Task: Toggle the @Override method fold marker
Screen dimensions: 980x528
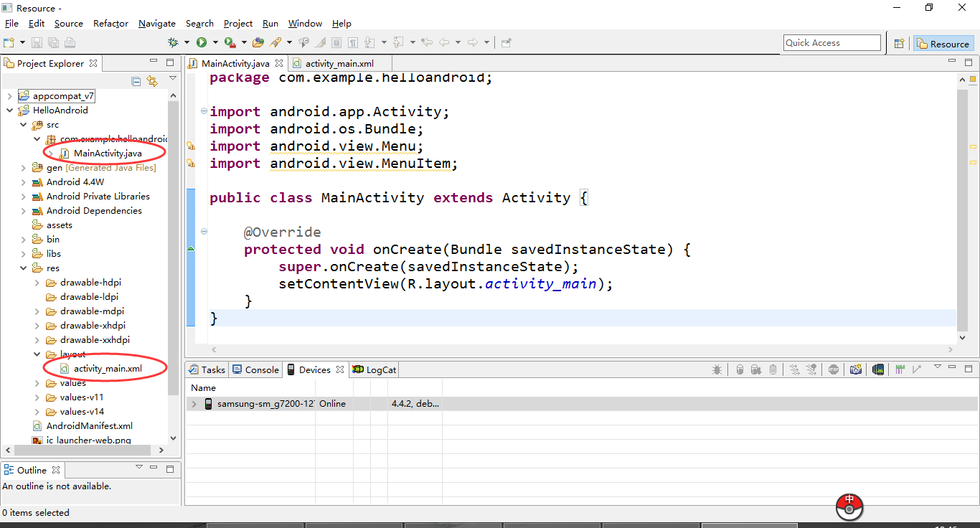Action: coord(204,232)
